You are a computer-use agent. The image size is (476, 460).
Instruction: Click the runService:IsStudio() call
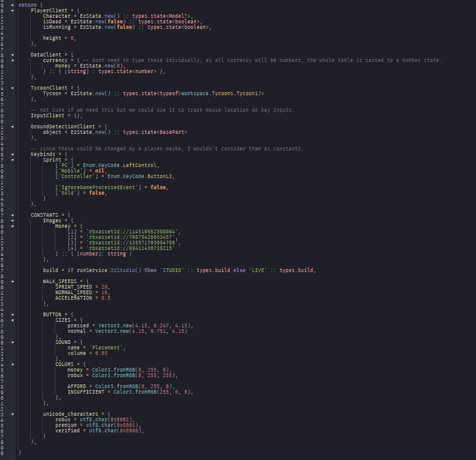point(109,270)
